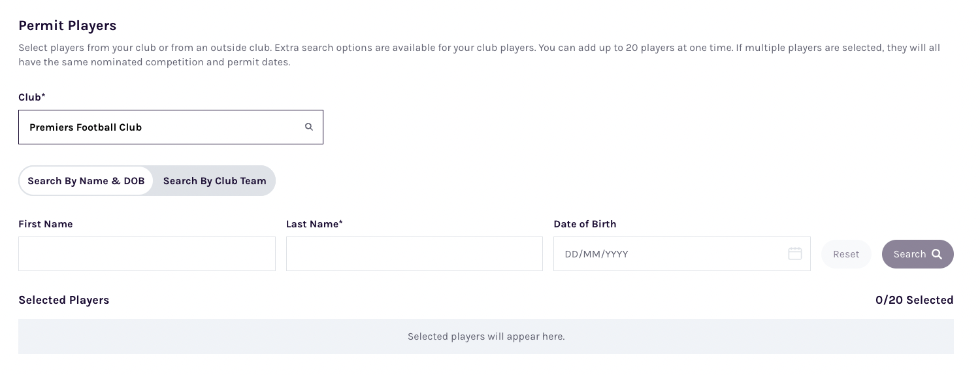Focus the First Name text field
The image size is (980, 375).
(147, 254)
